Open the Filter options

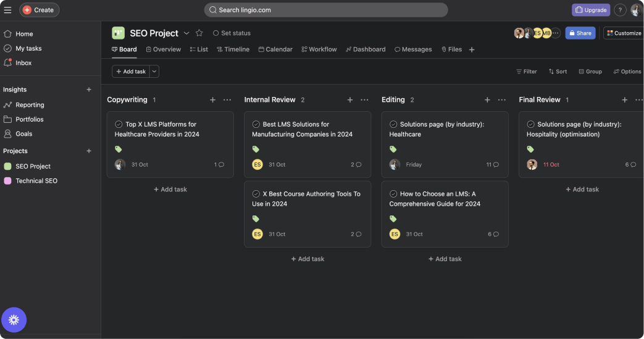pos(527,72)
